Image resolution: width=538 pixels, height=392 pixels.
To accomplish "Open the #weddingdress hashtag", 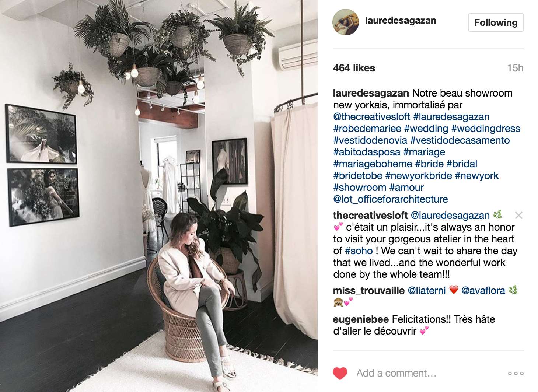I will (x=486, y=129).
